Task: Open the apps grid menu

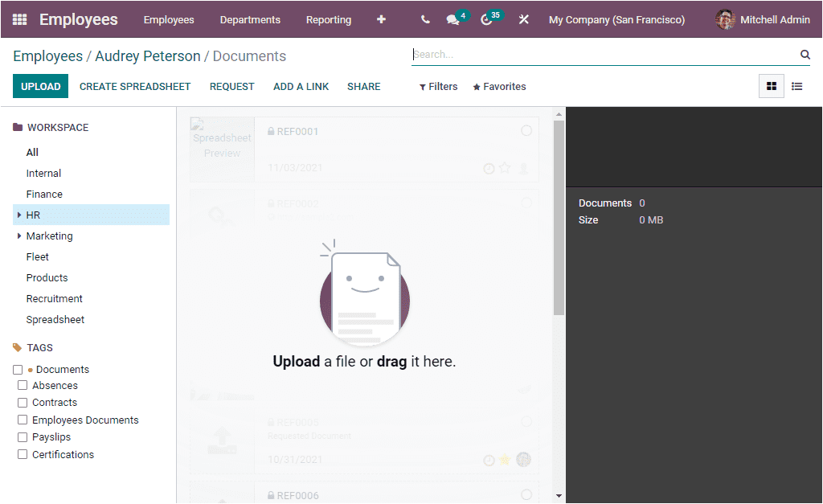Action: coord(19,18)
